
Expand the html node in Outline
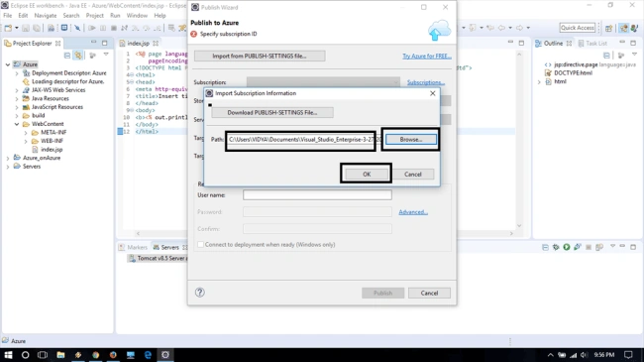(x=539, y=82)
